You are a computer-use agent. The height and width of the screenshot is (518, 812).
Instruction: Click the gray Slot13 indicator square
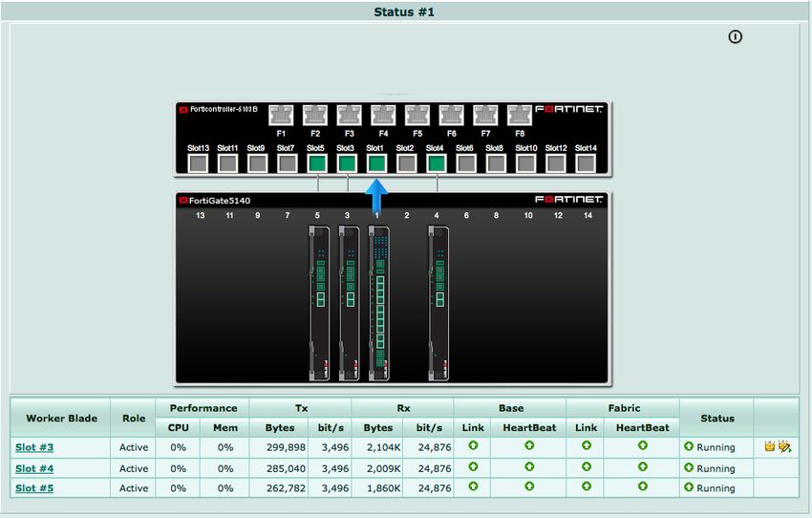198,163
